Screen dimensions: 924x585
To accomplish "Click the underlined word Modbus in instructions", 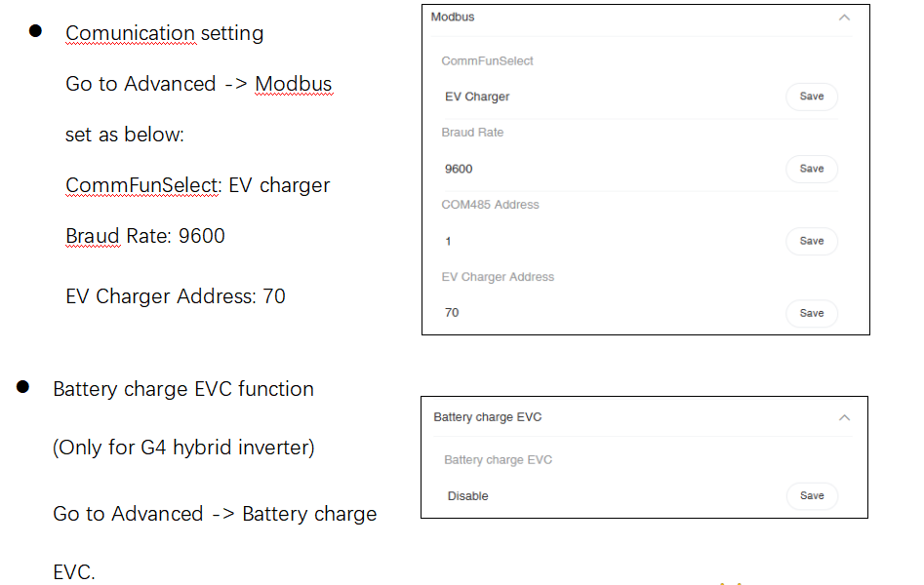I will click(293, 84).
